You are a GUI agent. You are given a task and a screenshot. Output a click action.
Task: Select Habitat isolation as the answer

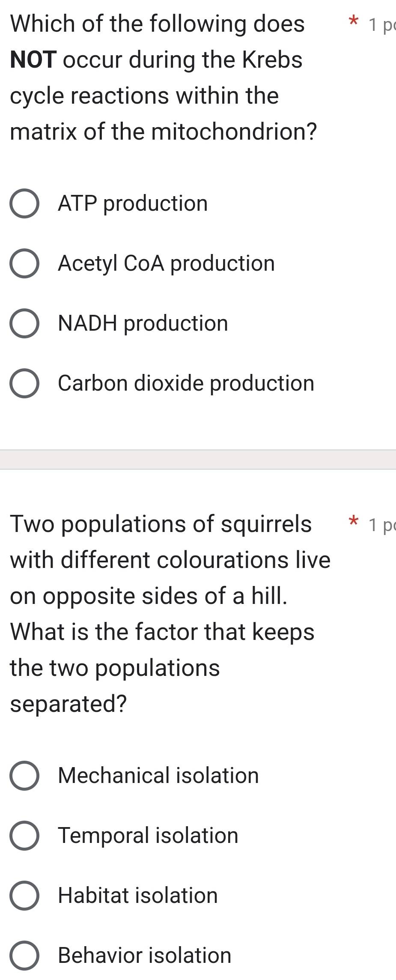click(x=25, y=896)
